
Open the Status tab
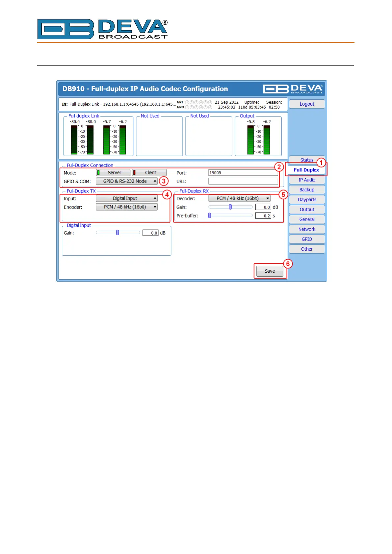coord(307,160)
